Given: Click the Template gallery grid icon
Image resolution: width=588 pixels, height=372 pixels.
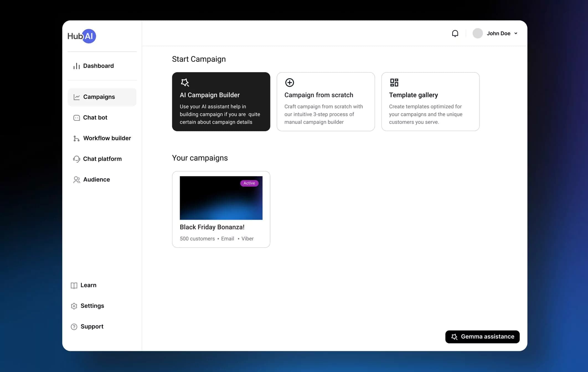Looking at the screenshot, I should (394, 82).
